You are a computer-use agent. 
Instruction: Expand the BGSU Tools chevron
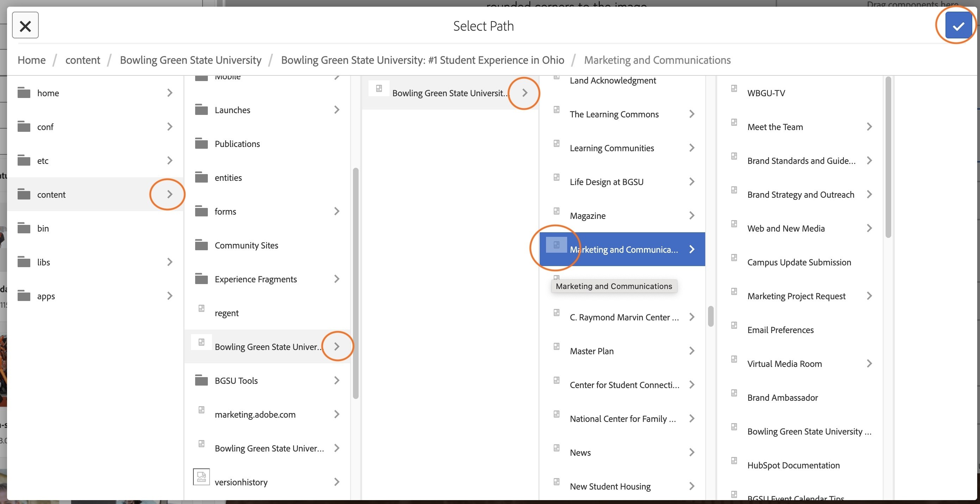tap(337, 380)
